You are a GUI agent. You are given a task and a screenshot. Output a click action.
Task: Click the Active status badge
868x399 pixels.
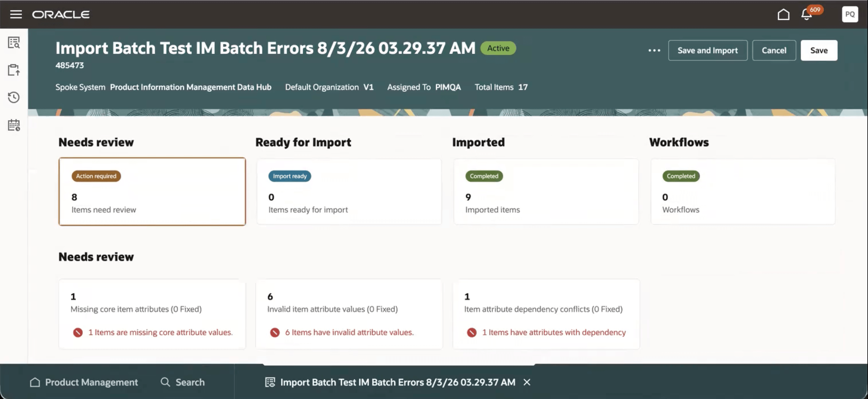pyautogui.click(x=498, y=48)
